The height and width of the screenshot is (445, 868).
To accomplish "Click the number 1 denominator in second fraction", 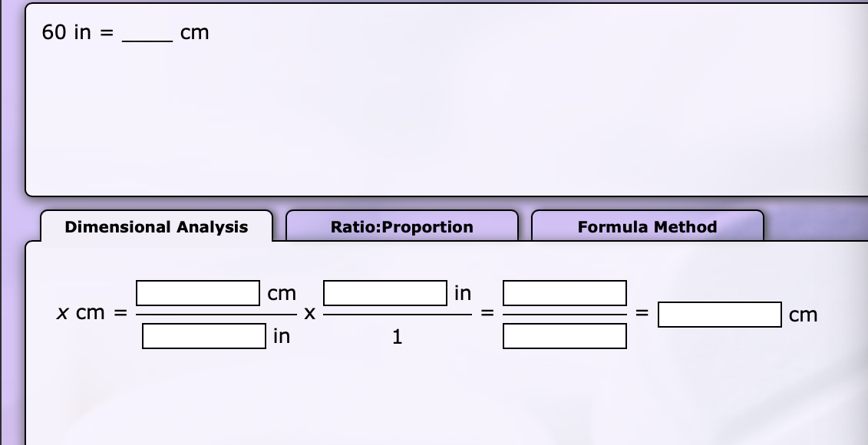I will click(397, 335).
